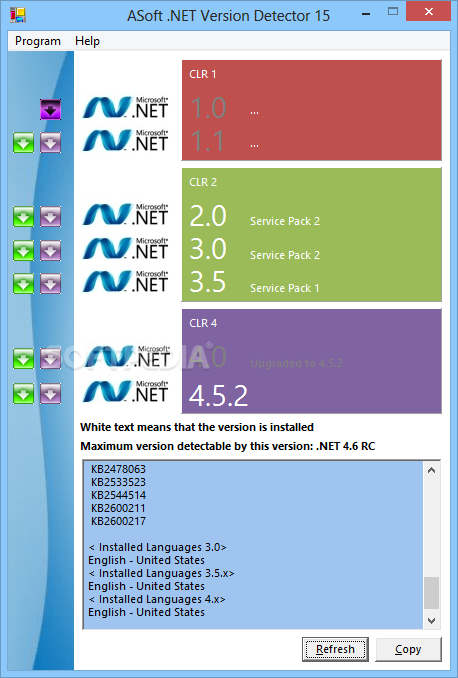Viewport: 458px width, 678px height.
Task: Click the purple download icon for .NET 1.1
Action: pyautogui.click(x=51, y=143)
